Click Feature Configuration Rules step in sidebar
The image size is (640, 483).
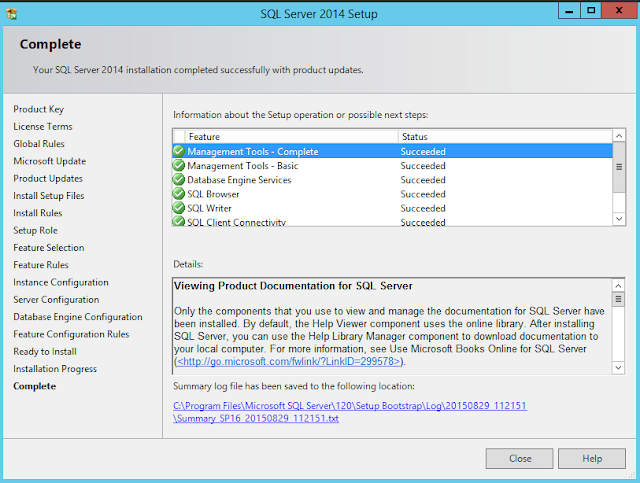point(71,334)
